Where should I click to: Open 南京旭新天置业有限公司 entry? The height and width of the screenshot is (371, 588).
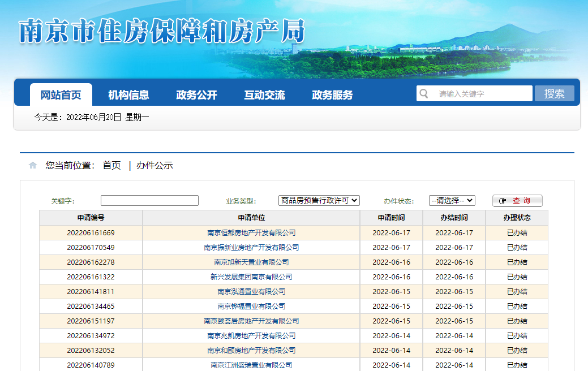251,262
